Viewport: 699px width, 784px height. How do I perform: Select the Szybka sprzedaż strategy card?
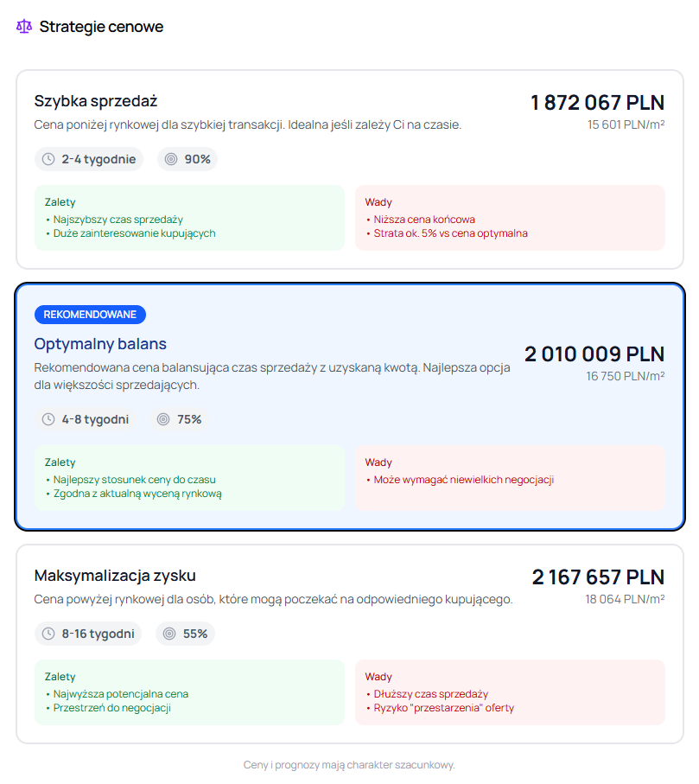pos(349,169)
